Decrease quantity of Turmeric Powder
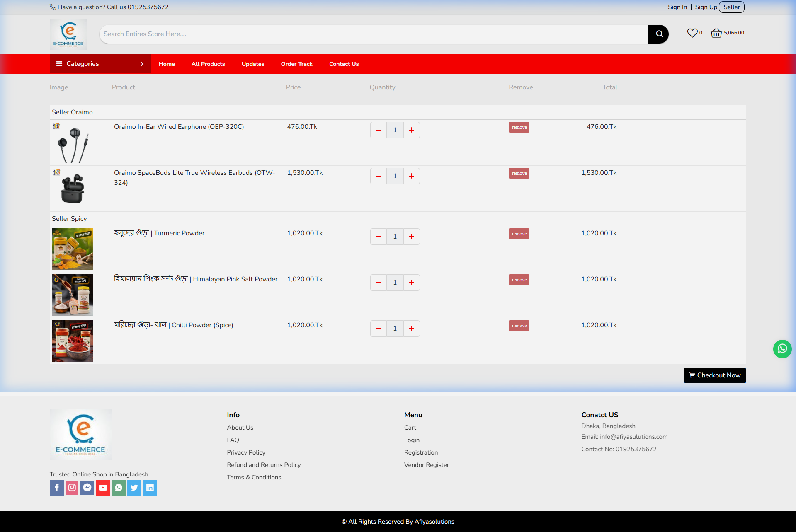Screen dimensions: 796x532 378,236
